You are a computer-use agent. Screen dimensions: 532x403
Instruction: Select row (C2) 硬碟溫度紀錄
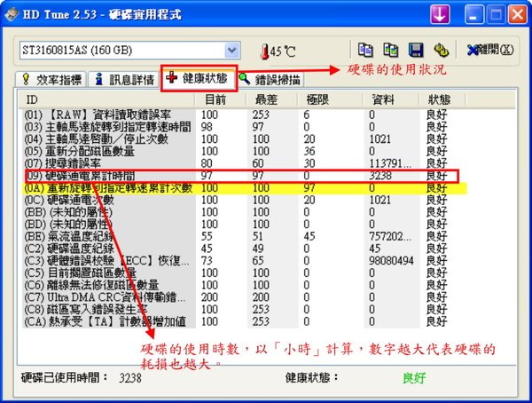click(x=245, y=249)
